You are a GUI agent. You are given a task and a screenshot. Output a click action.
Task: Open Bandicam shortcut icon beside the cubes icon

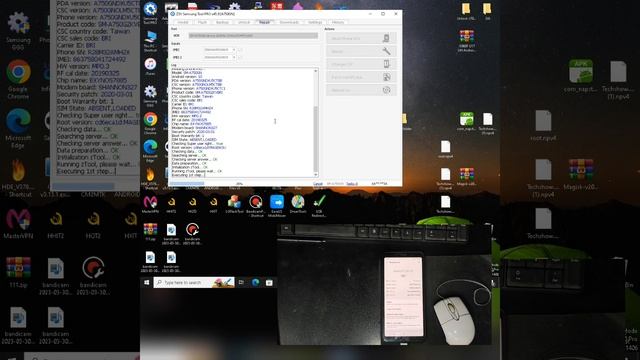(256, 205)
